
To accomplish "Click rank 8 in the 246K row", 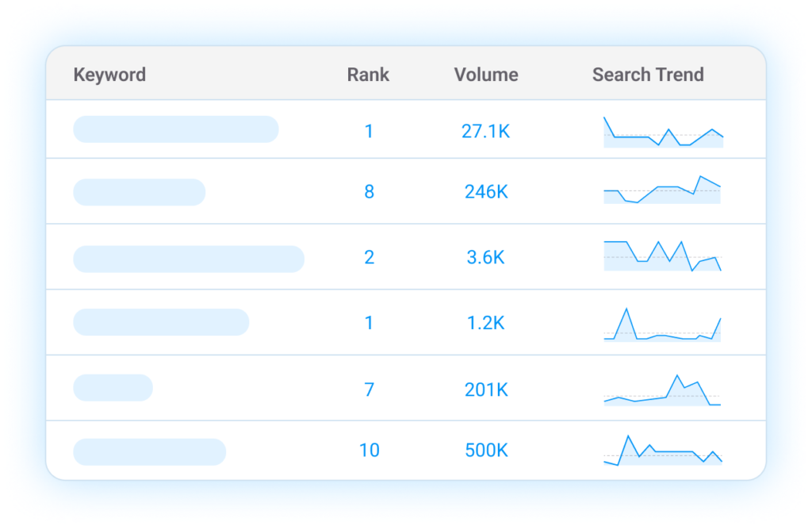I will point(369,192).
